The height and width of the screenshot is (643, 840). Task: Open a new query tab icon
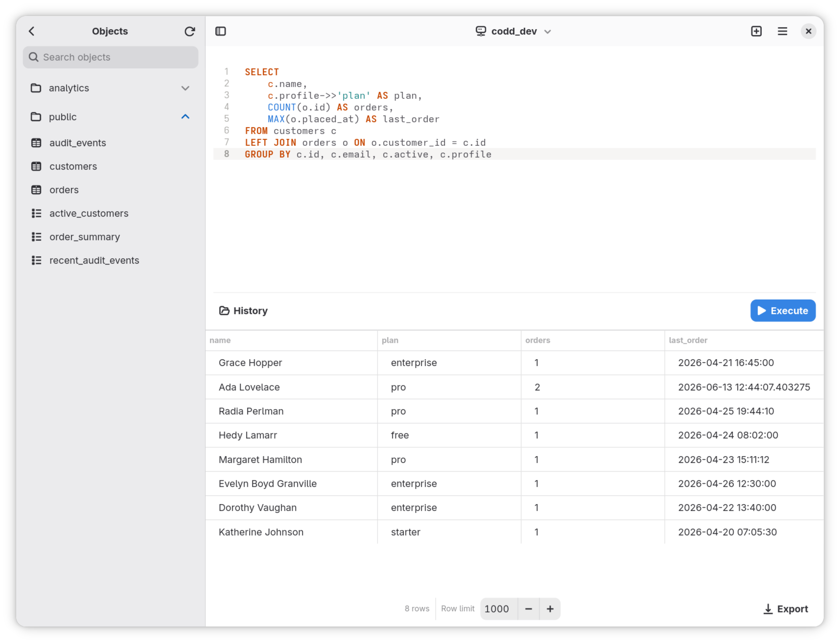[756, 31]
